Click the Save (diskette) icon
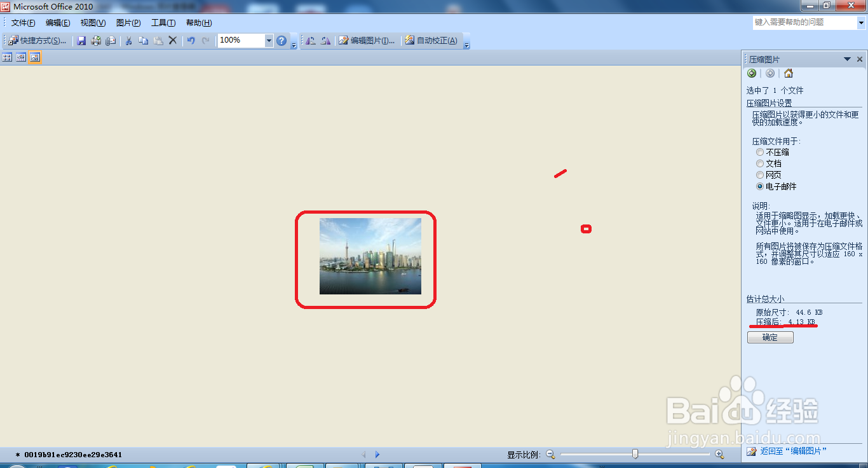 (x=81, y=41)
